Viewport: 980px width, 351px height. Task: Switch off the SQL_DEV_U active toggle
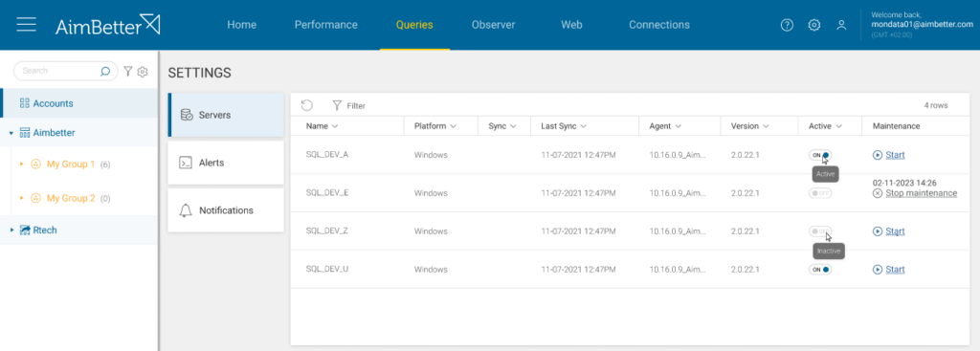click(820, 269)
